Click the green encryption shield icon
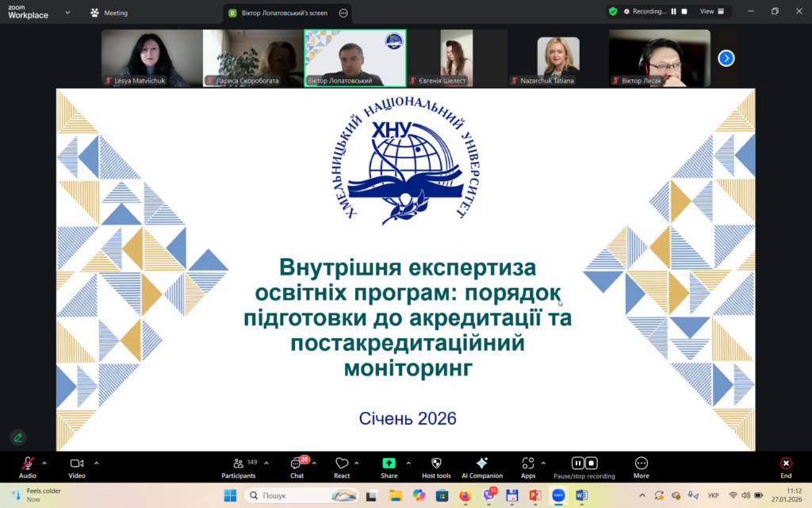Viewport: 812px width, 508px height. click(613, 11)
